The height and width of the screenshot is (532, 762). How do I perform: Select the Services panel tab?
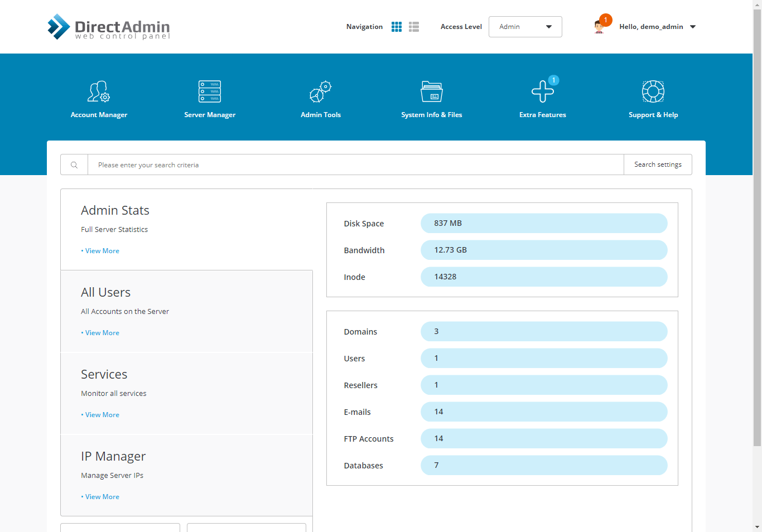click(x=186, y=393)
